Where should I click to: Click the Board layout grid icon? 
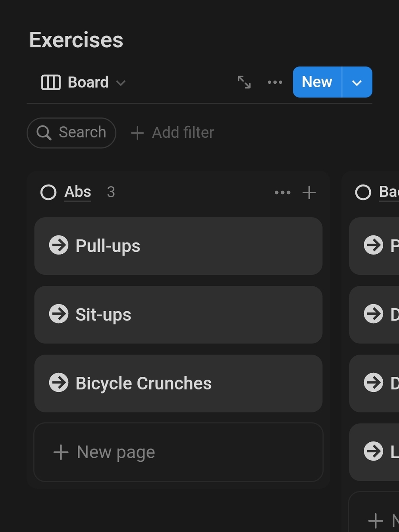pyautogui.click(x=51, y=83)
